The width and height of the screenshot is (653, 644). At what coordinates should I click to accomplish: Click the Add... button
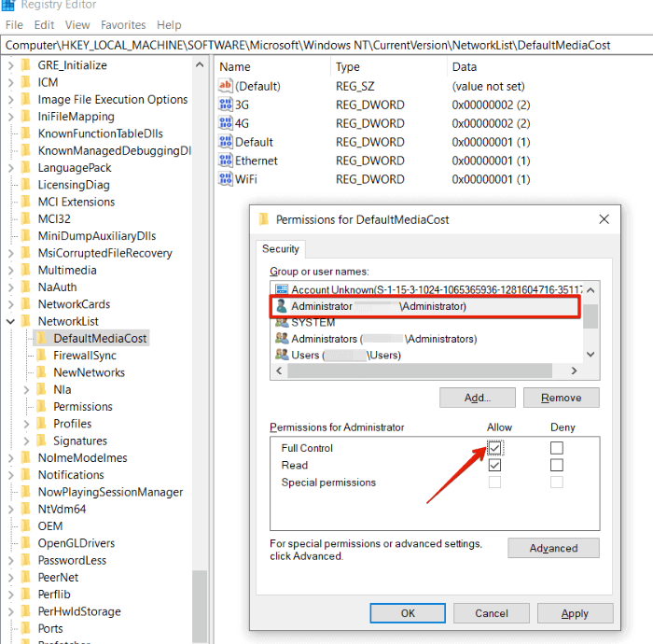coord(478,398)
